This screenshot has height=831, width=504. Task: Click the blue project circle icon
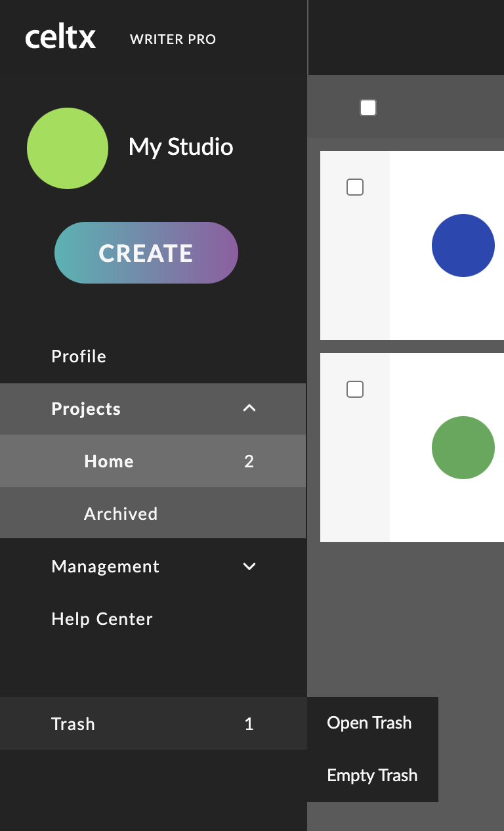[463, 245]
